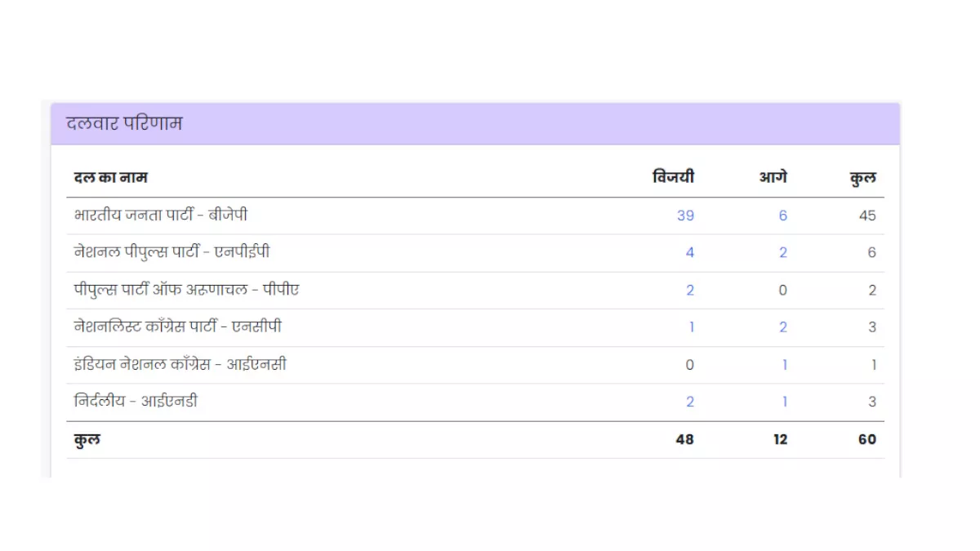Open BJP leading count link 6
Screen dimensions: 980x551
point(783,216)
